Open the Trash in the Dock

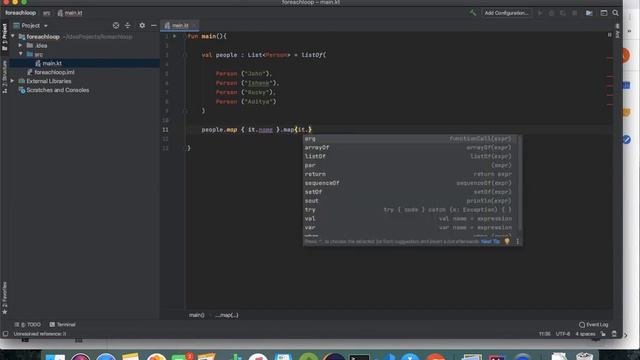[584, 356]
